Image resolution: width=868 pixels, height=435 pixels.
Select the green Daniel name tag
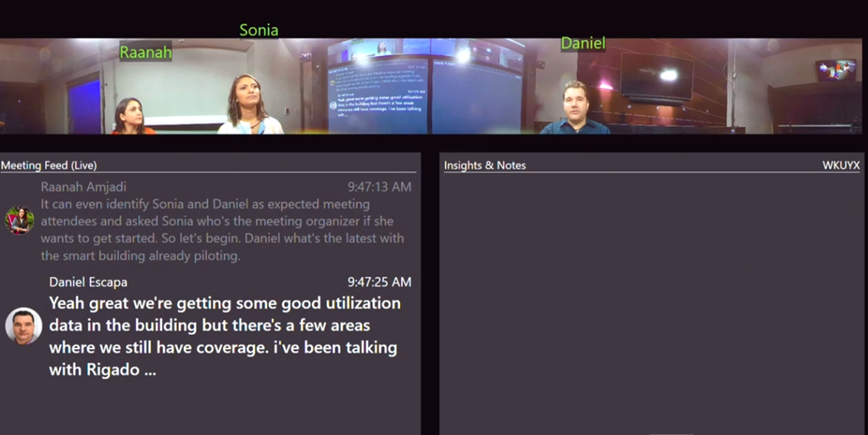[x=582, y=43]
